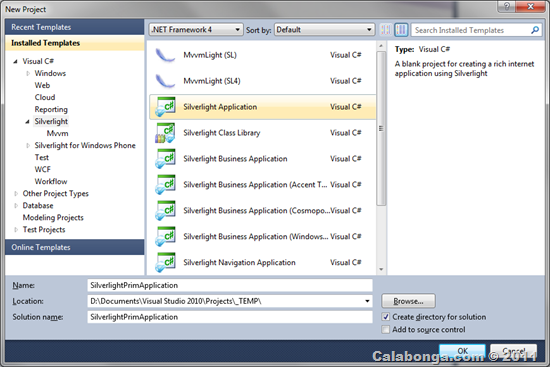The width and height of the screenshot is (550, 367).
Task: Expand the Other Project Types node arrow
Action: click(16, 194)
